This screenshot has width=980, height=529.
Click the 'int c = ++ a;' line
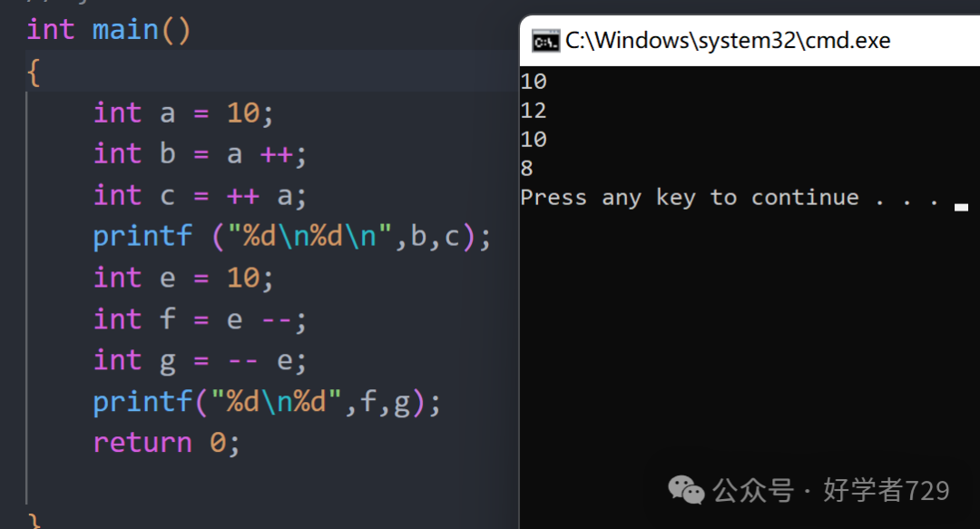click(x=200, y=196)
